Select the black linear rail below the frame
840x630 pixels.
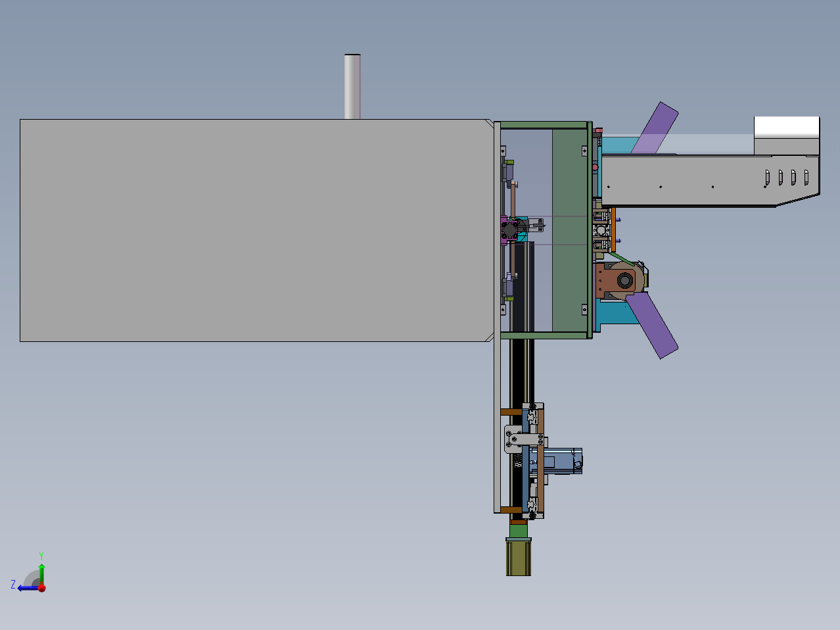[x=519, y=372]
